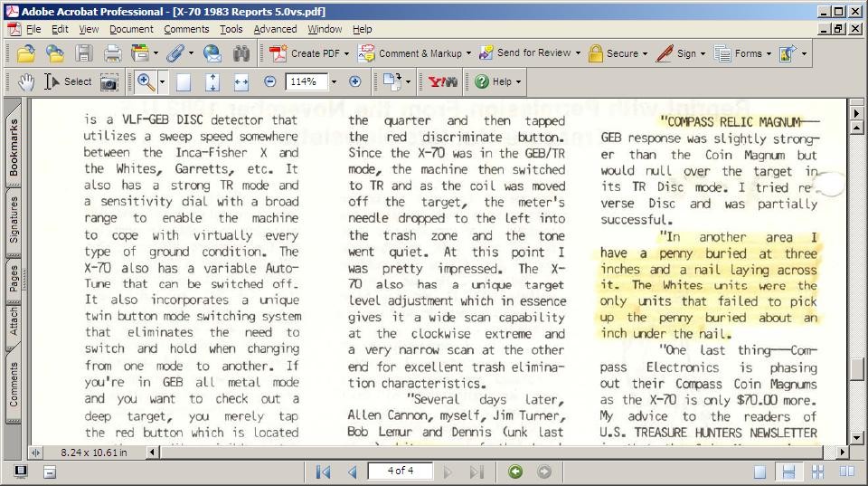Click the scroll down arrow on vertical scrollbar
868x486 pixels.
(x=856, y=437)
